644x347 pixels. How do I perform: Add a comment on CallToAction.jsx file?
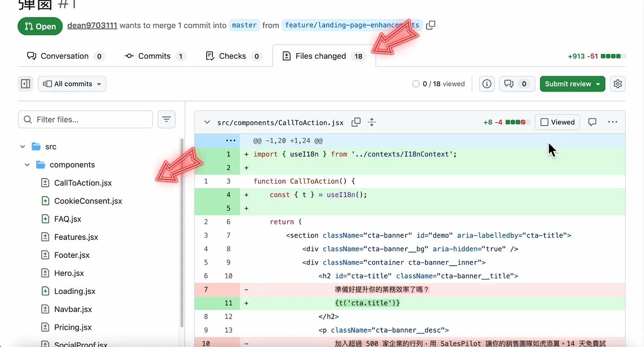click(592, 122)
